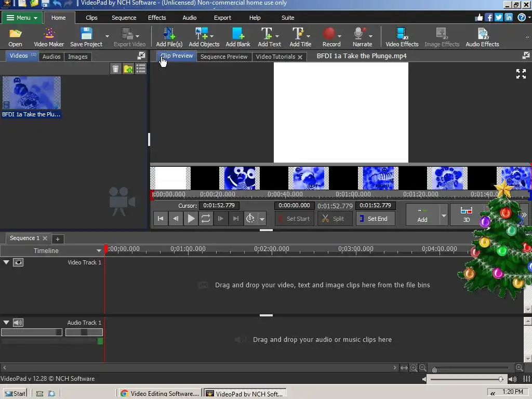Expand Add Objects dropdown arrow
The height and width of the screenshot is (399, 532).
click(212, 36)
